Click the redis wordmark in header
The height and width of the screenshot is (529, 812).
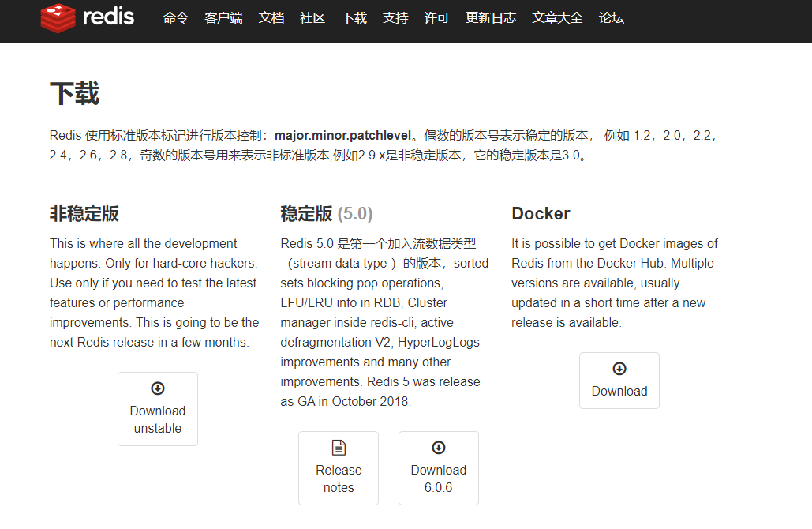coord(108,17)
